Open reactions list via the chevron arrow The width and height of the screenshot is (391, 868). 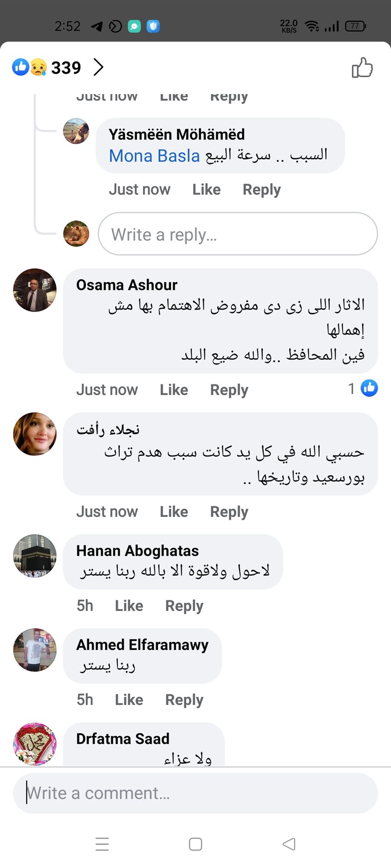[98, 68]
